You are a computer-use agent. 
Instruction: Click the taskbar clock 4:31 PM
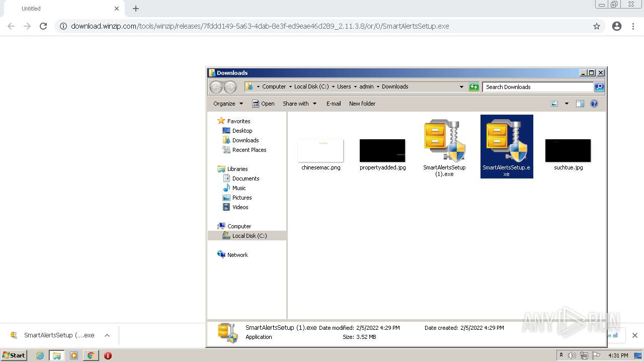click(618, 355)
